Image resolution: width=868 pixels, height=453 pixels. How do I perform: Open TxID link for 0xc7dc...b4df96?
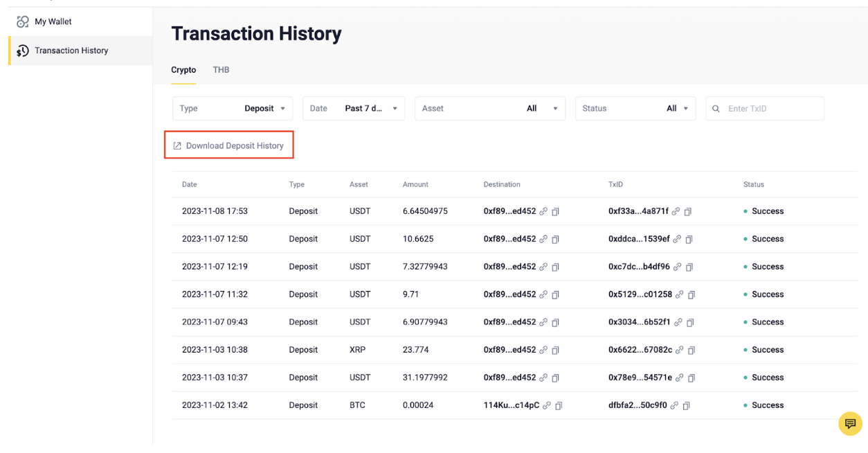[676, 267]
